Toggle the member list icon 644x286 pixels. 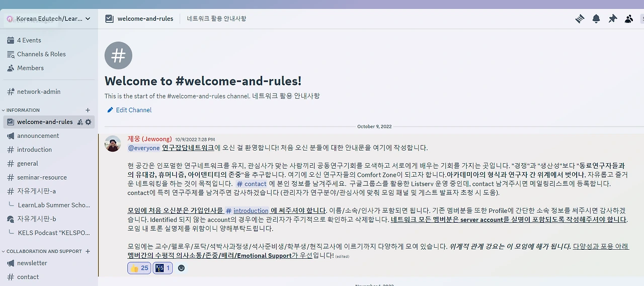click(x=629, y=19)
